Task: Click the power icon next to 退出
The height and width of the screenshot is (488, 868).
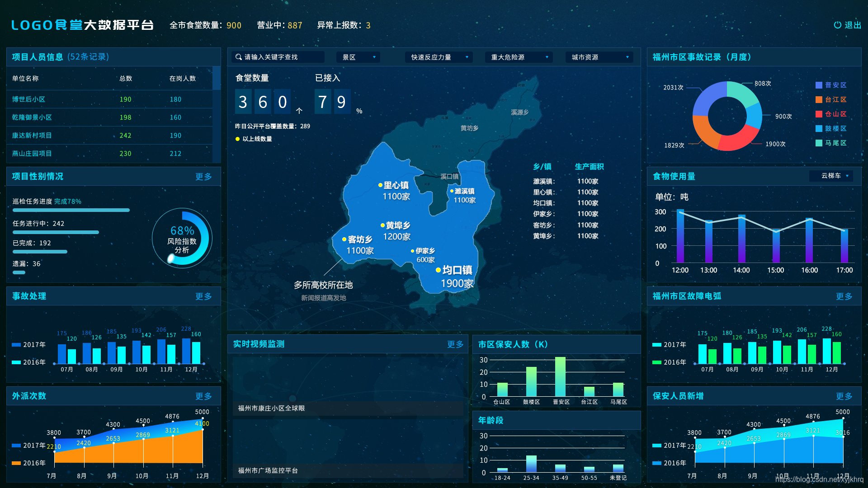Action: tap(837, 25)
